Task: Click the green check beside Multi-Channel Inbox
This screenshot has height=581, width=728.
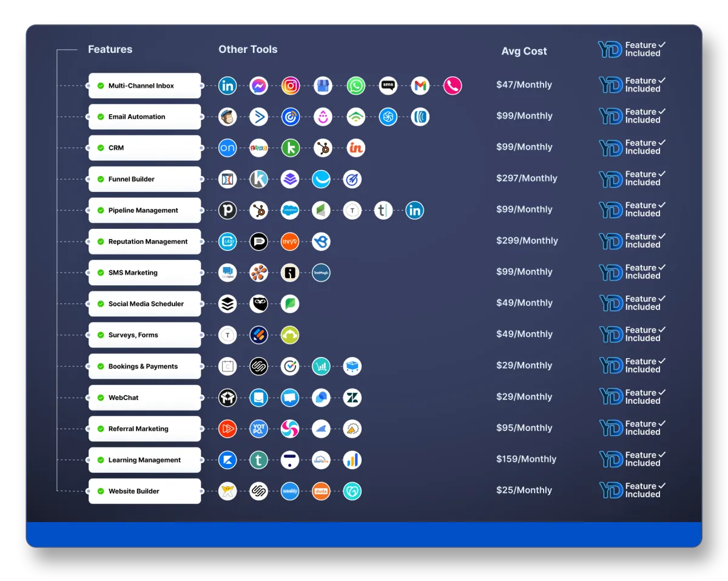Action: pyautogui.click(x=101, y=86)
